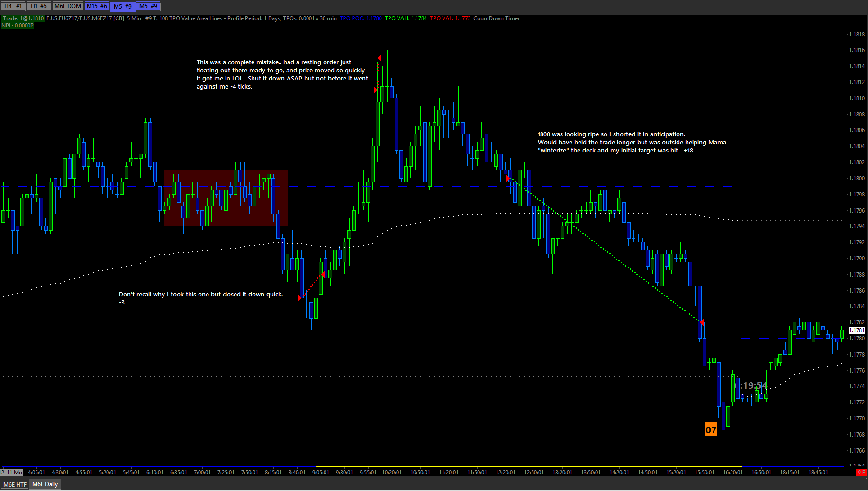Click the 1.1776 price on the scale
This screenshot has height=491, width=868.
(857, 370)
